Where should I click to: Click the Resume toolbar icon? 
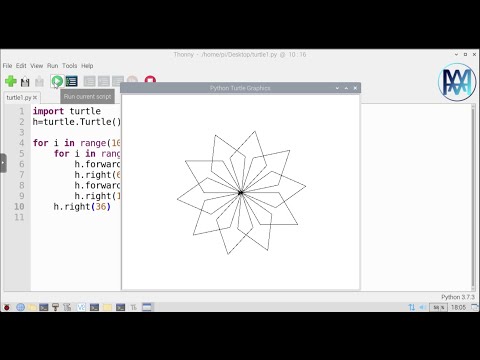(x=132, y=79)
